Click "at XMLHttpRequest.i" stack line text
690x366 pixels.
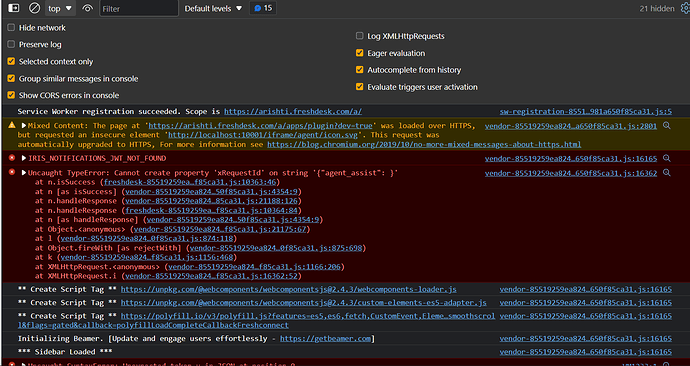pos(76,276)
